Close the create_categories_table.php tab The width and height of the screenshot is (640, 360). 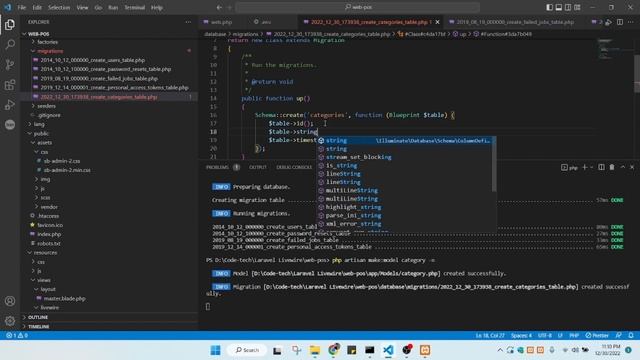coord(438,22)
